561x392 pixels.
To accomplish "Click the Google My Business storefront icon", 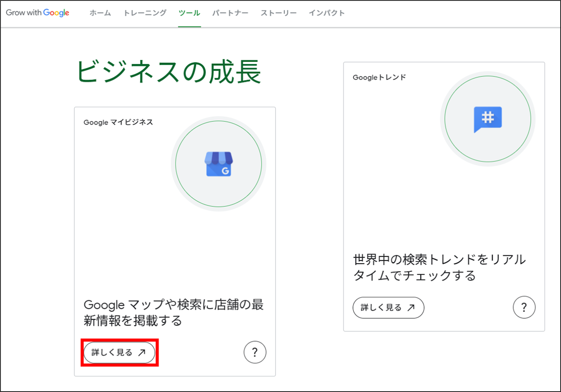I will pyautogui.click(x=218, y=164).
